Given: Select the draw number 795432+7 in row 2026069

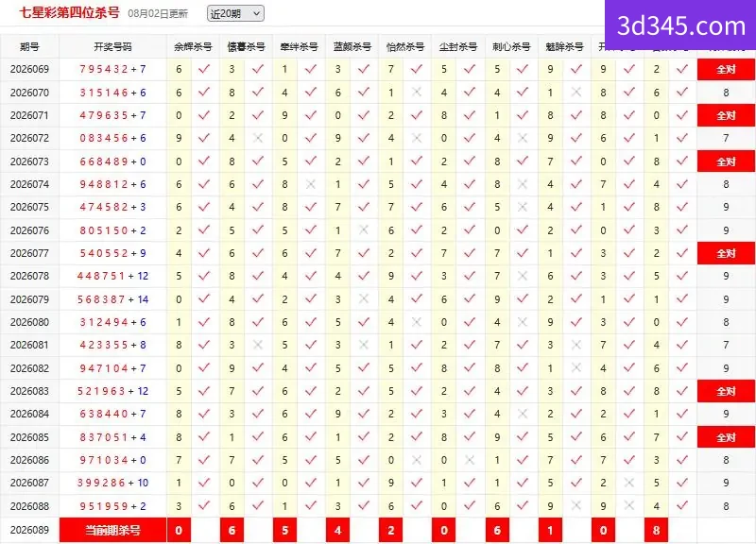Looking at the screenshot, I should (x=112, y=69).
